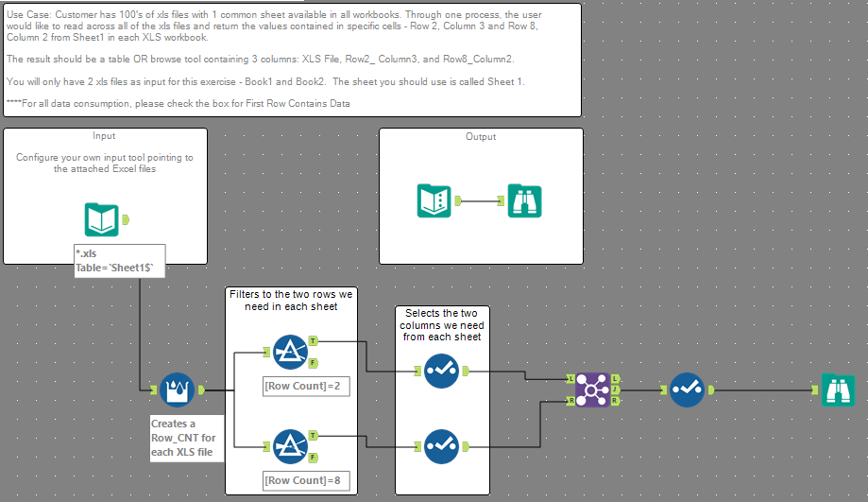
Task: Click the F output anchor of Row Count=2 filter
Action: pyautogui.click(x=314, y=363)
